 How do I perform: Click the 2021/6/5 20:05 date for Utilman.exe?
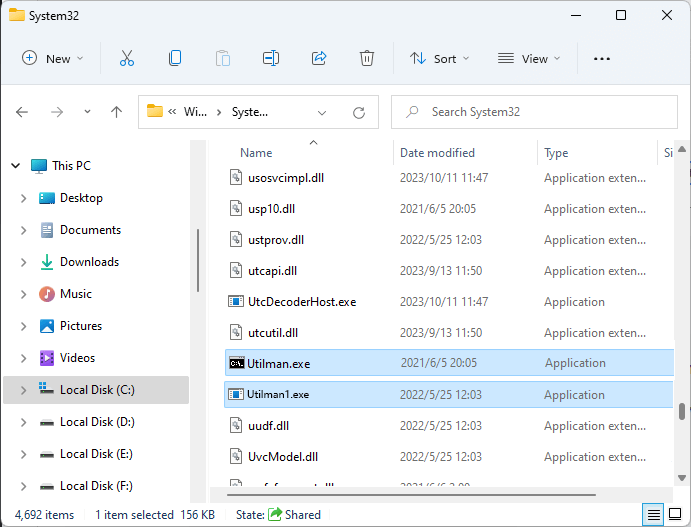[438, 363]
